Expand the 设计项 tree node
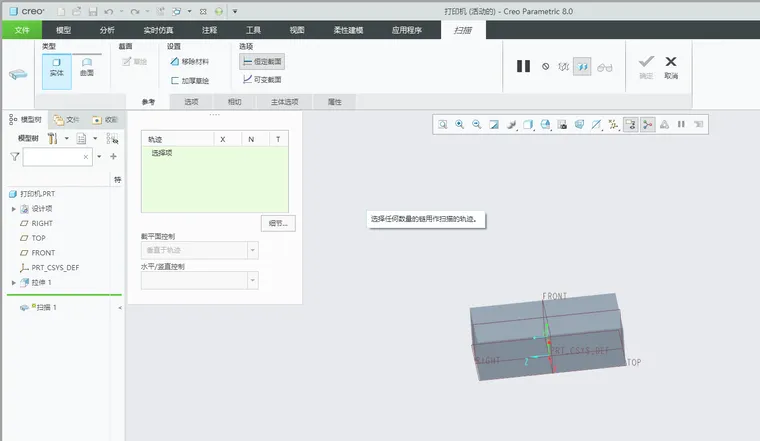 (x=14, y=209)
